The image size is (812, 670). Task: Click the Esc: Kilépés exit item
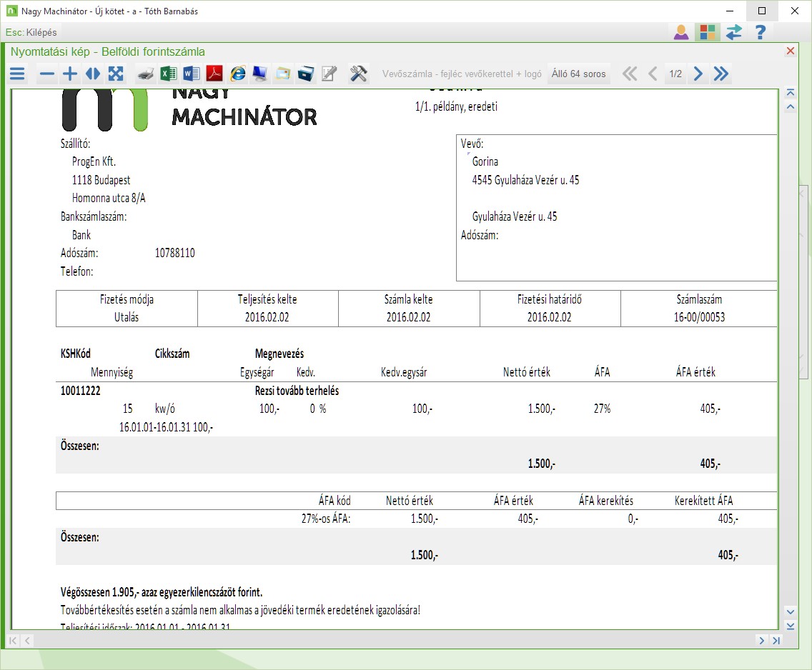coord(31,32)
